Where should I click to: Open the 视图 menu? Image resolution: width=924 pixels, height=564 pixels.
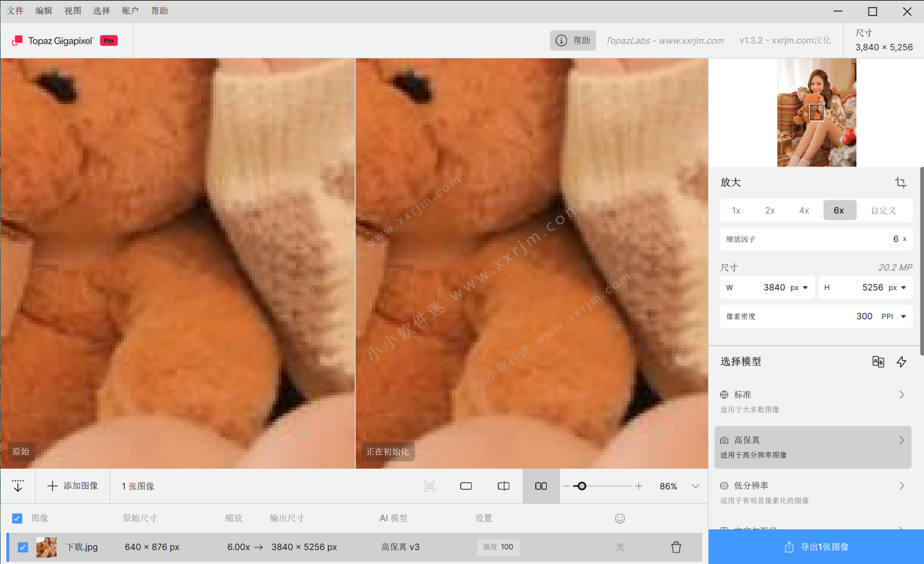coord(73,11)
